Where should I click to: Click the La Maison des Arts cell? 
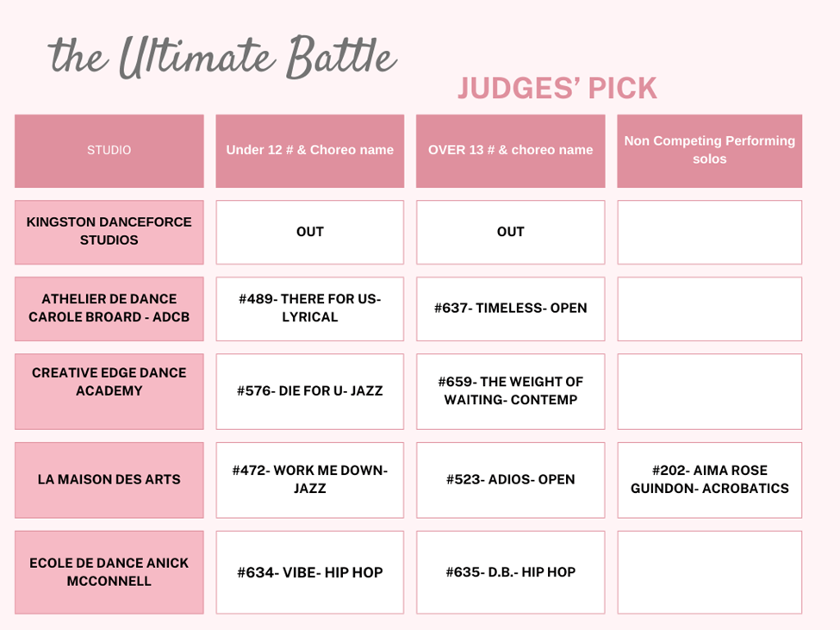tap(109, 479)
